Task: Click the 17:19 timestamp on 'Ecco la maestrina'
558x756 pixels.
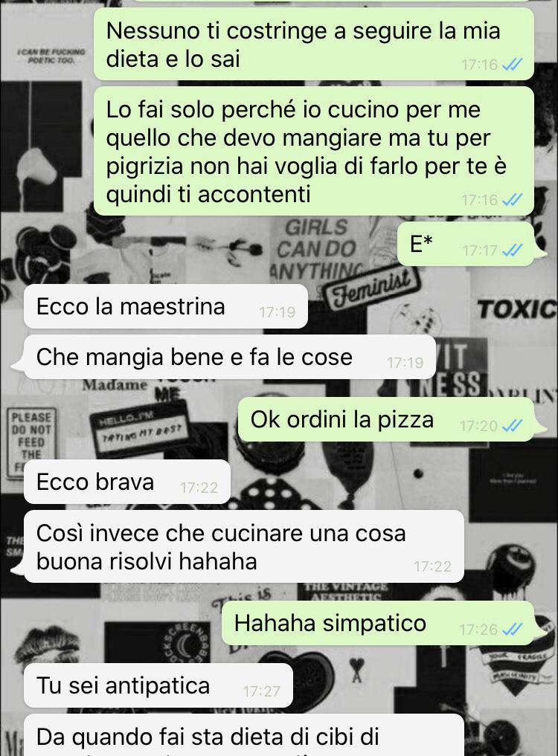Action: click(277, 312)
